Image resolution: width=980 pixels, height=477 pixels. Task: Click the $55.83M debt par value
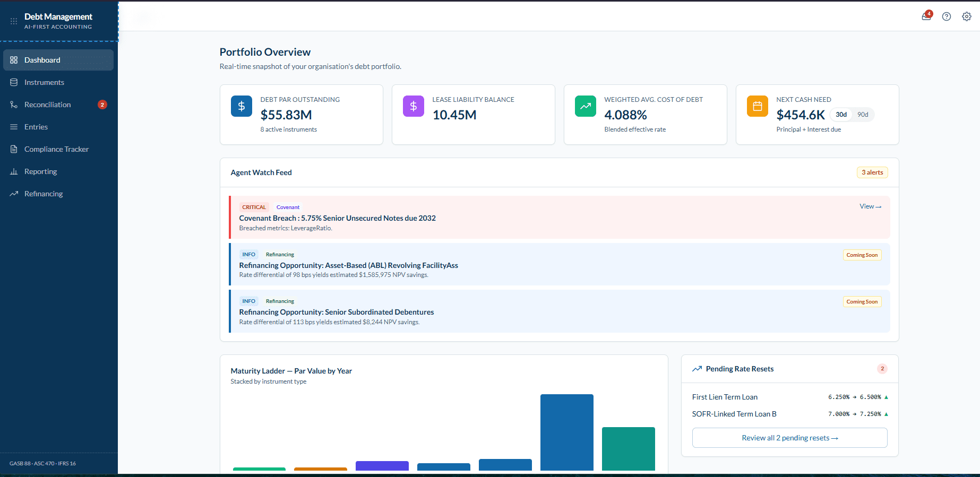286,115
